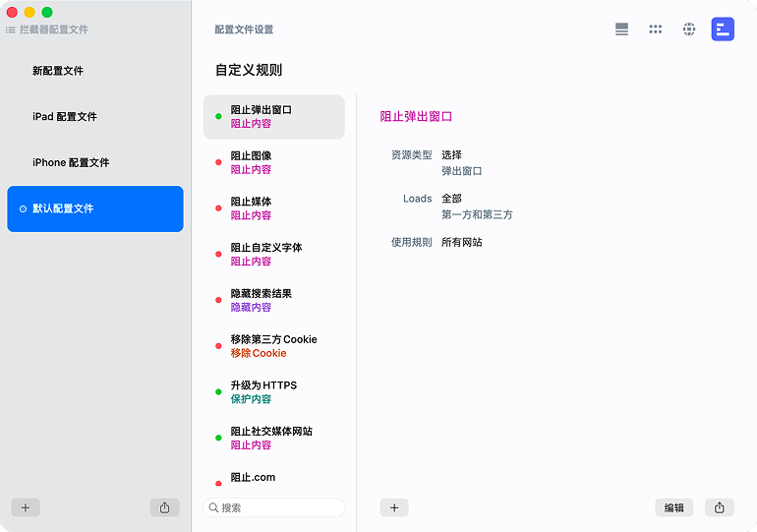Click the 移除 Cookie orange label

(259, 353)
